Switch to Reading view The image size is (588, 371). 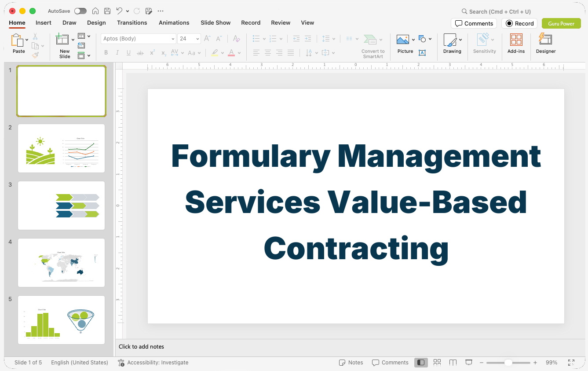point(453,362)
